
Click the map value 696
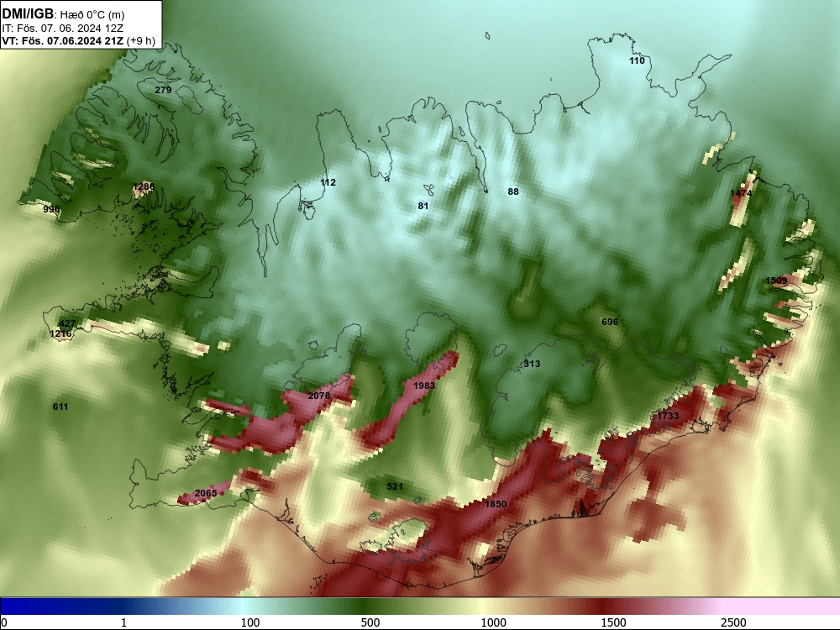point(610,322)
